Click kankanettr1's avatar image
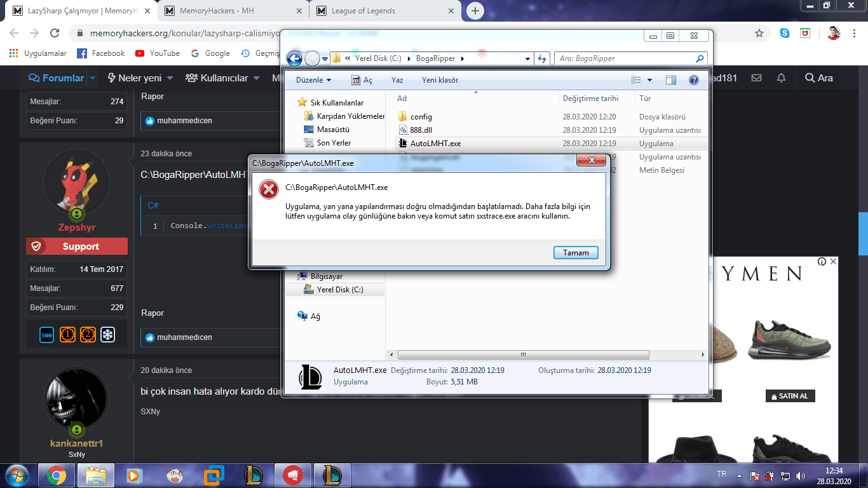 (76, 400)
